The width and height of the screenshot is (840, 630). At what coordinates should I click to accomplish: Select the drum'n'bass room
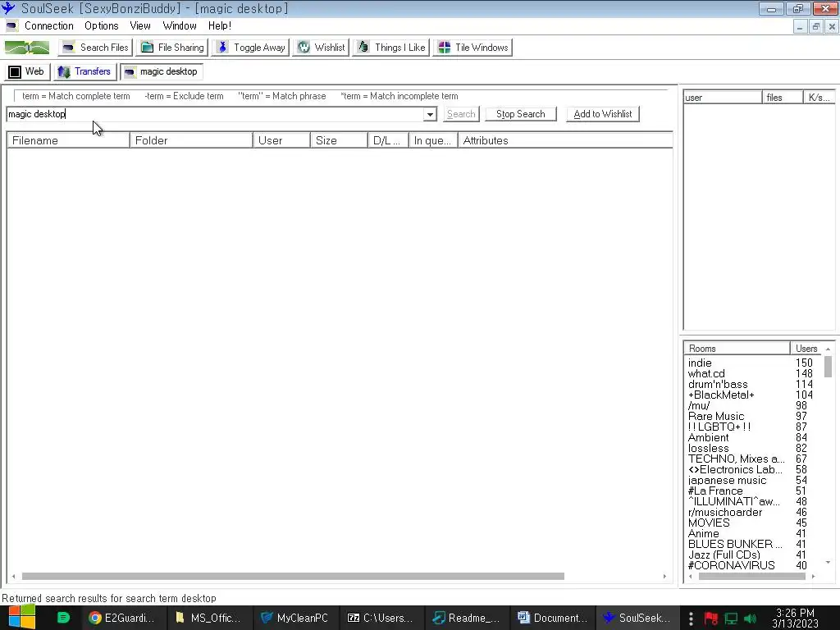717,384
